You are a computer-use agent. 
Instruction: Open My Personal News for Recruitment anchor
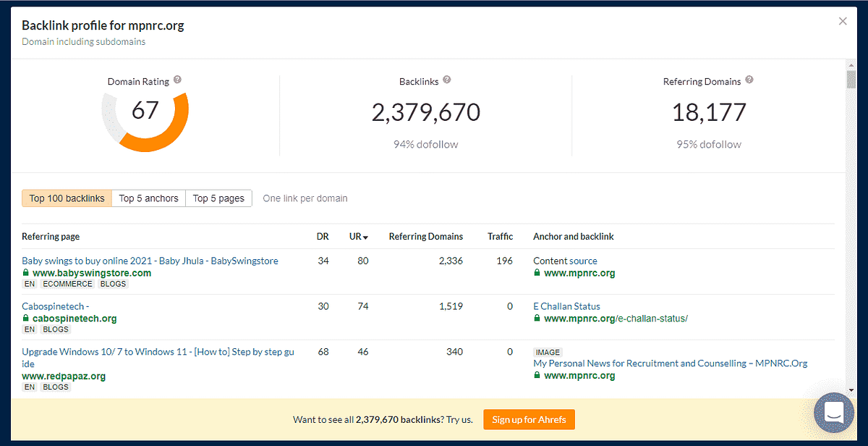[671, 363]
